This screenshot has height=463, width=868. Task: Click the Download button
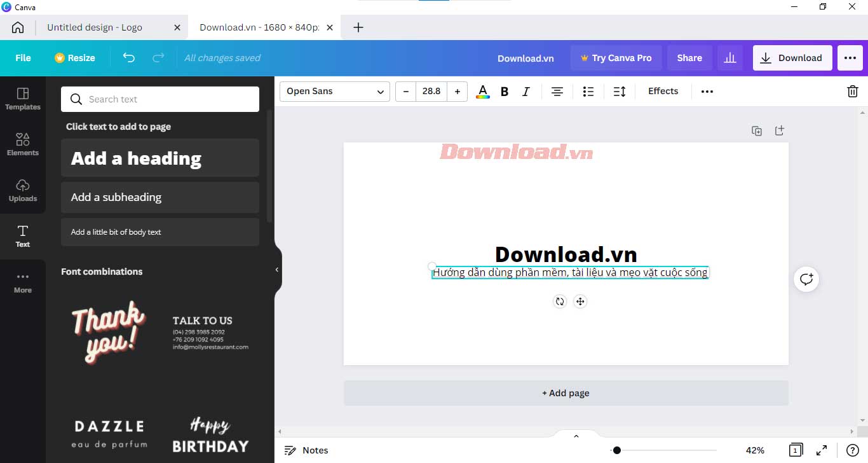coord(792,57)
